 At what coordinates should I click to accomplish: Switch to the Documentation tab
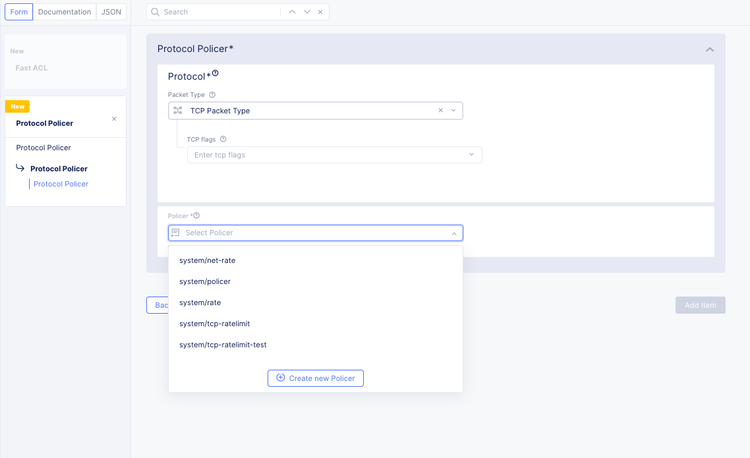point(65,12)
